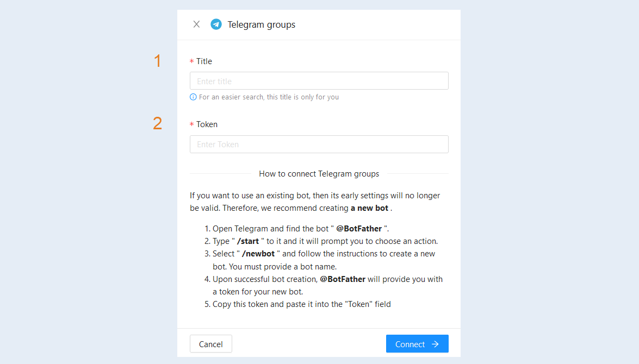Close the Telegram groups dialog with X

click(196, 24)
